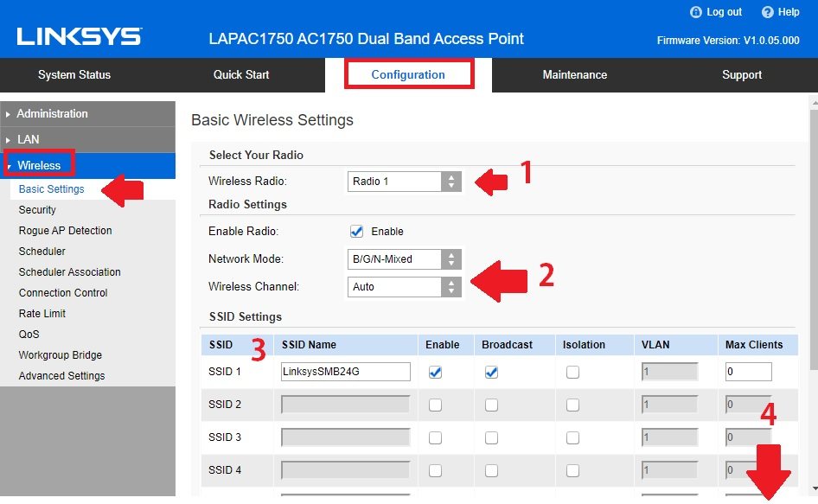Click the Log out icon
The image size is (818, 504).
pos(695,12)
